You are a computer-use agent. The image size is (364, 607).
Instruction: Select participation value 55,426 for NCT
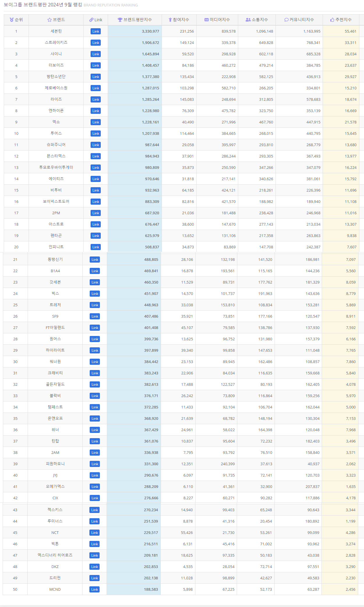[x=187, y=533]
